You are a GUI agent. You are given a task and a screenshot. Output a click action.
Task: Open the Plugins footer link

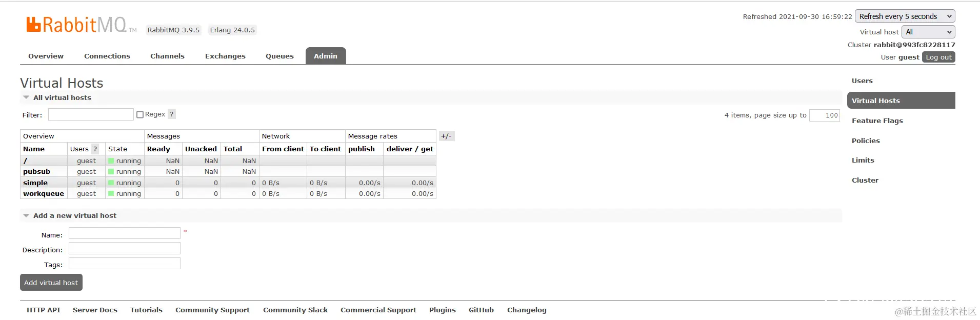443,310
